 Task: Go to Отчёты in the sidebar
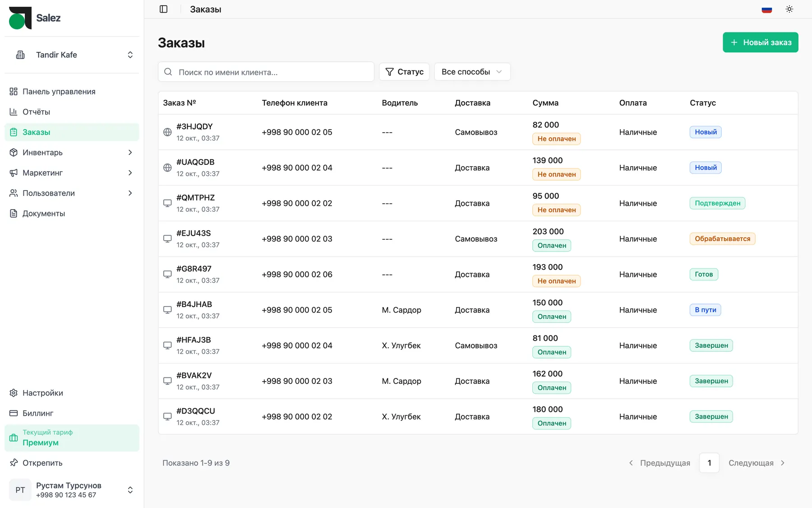click(72, 112)
